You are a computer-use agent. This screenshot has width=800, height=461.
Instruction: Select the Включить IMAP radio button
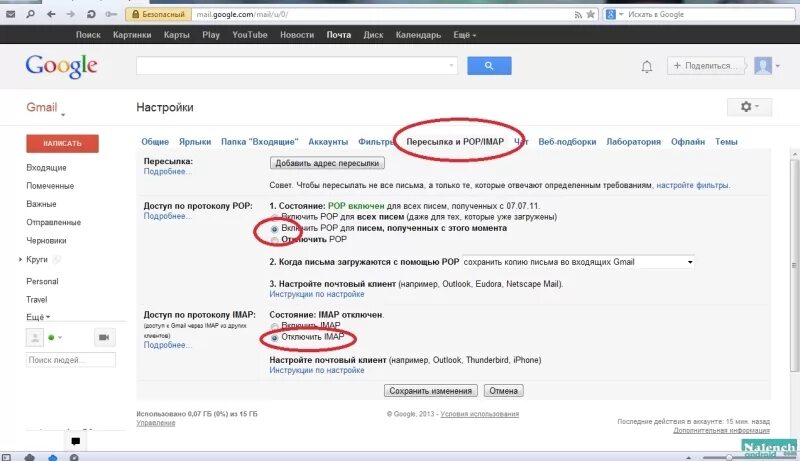[274, 326]
